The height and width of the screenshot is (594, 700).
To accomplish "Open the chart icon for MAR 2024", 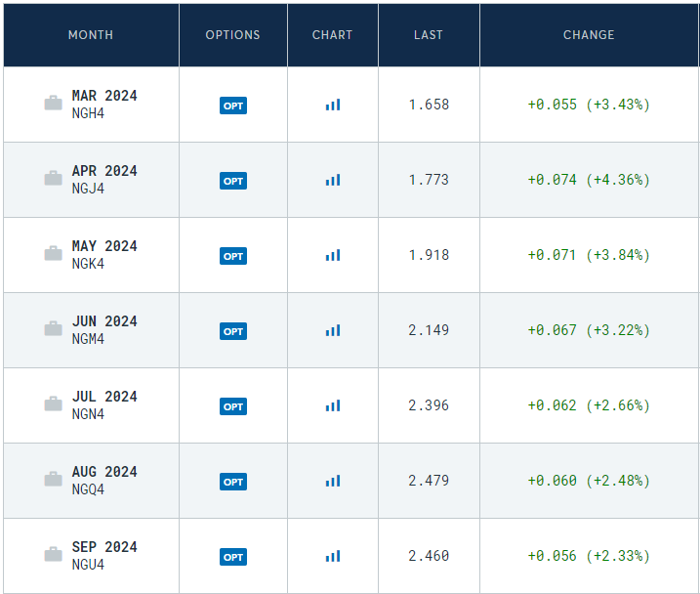I will coord(333,105).
